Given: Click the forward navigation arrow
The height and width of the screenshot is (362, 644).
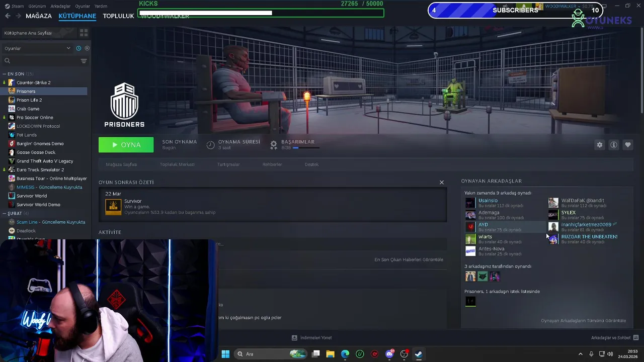Looking at the screenshot, I should point(18,16).
